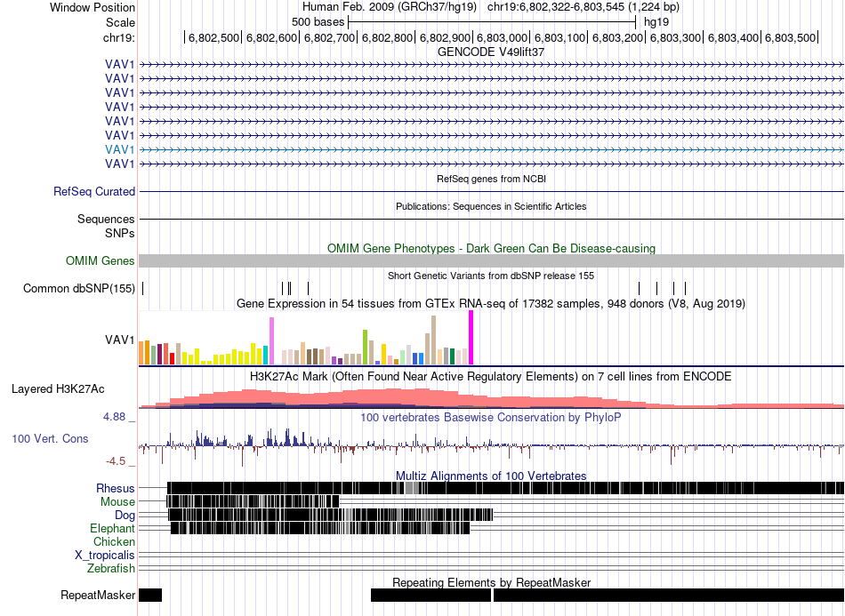Click the tall magenta bar ending the GTEx chart
Viewport: 845px width, 616px height.
[x=471, y=338]
